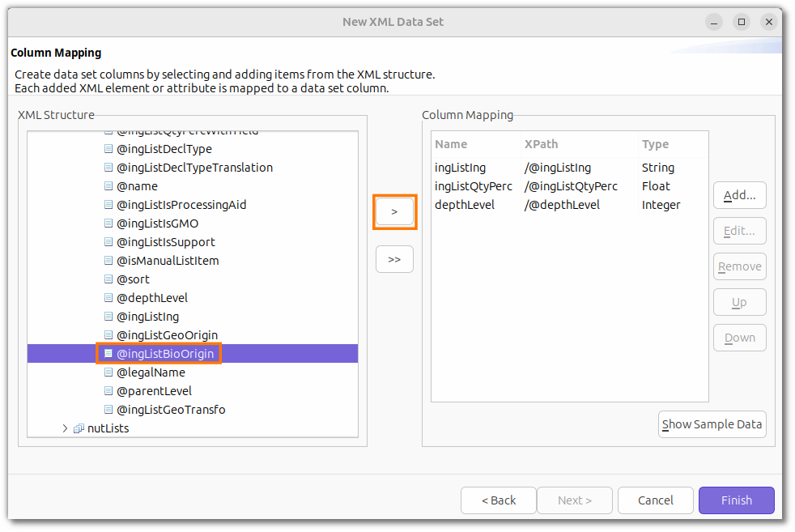
Task: Click the attribute icon beside @sort
Action: tap(108, 279)
